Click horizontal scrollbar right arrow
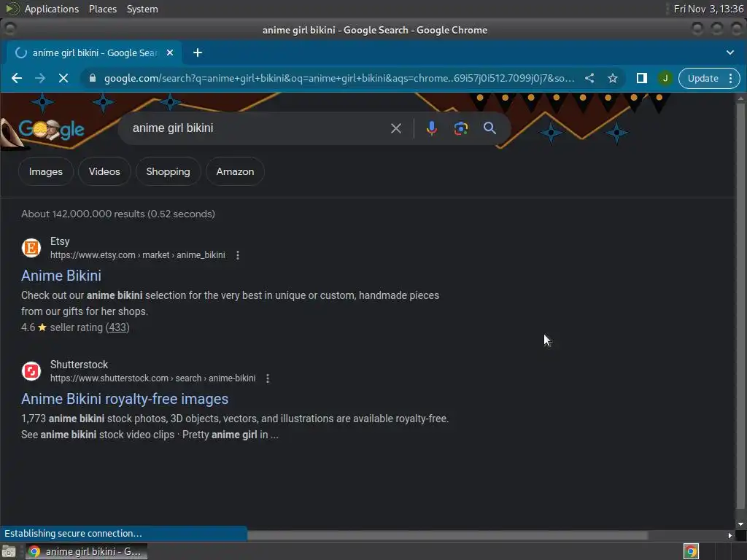747x560 pixels. tap(729, 536)
